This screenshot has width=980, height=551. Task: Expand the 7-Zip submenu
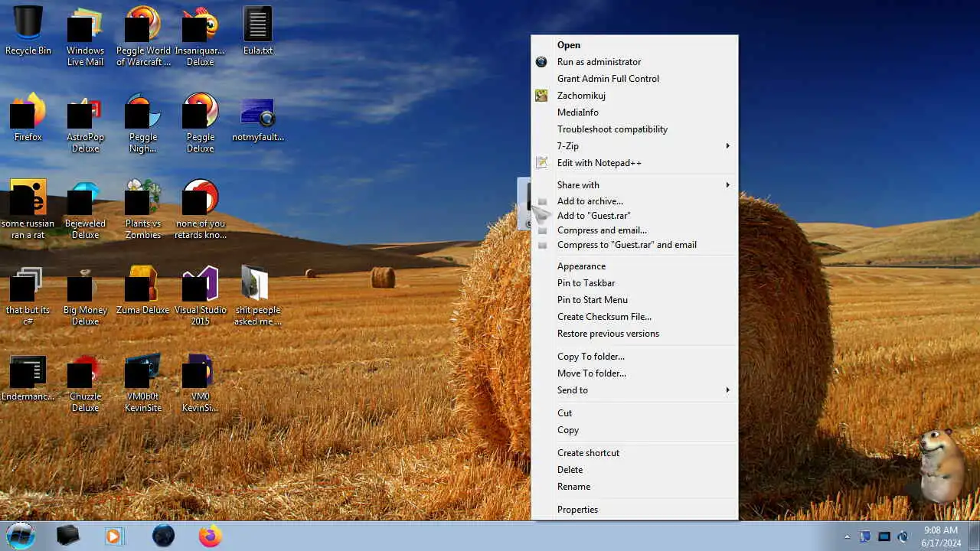(x=635, y=146)
